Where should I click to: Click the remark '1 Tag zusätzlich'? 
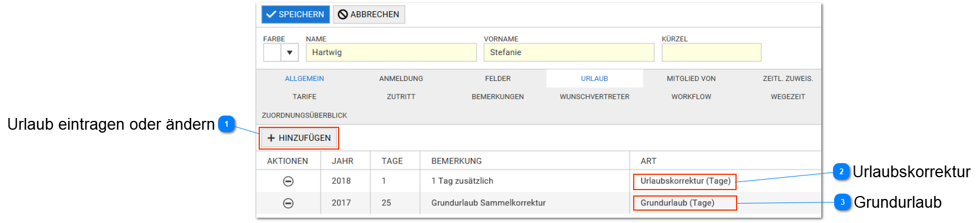pos(462,181)
